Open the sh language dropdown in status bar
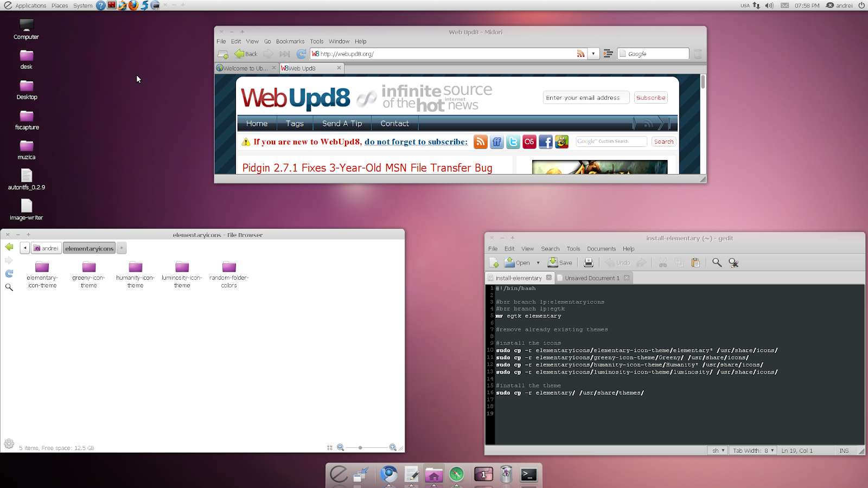 click(x=718, y=451)
